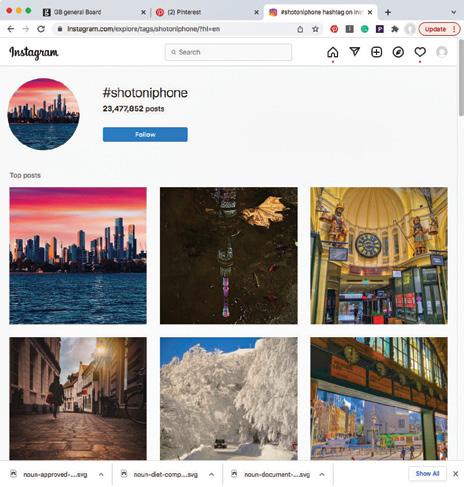Bookmark this page with star icon
Image resolution: width=464 pixels, height=487 pixels.
click(x=315, y=29)
